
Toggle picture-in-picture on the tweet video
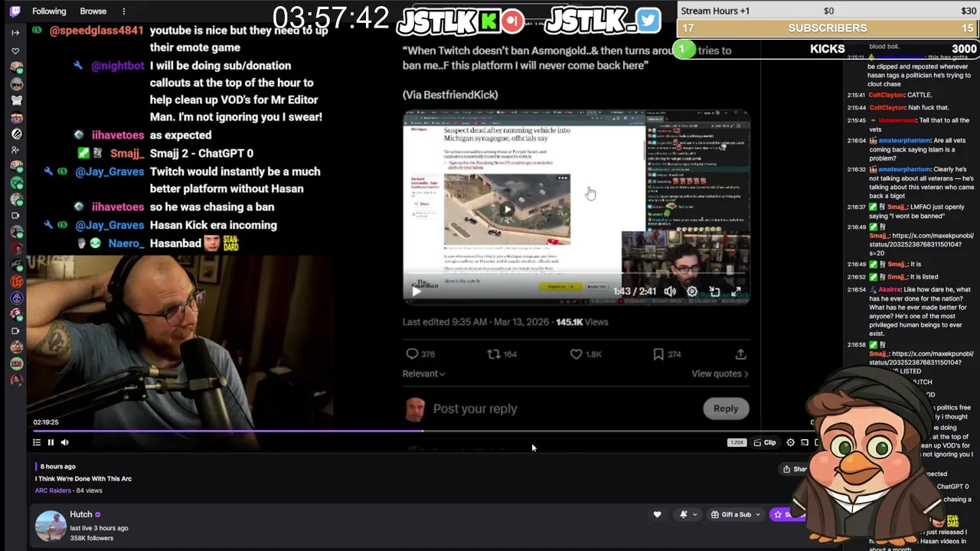(x=714, y=292)
